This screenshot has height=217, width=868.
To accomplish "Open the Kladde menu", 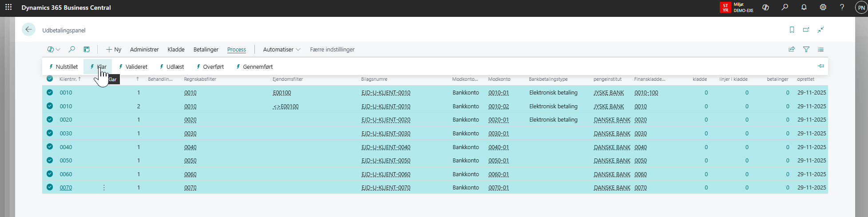I will coord(176,50).
